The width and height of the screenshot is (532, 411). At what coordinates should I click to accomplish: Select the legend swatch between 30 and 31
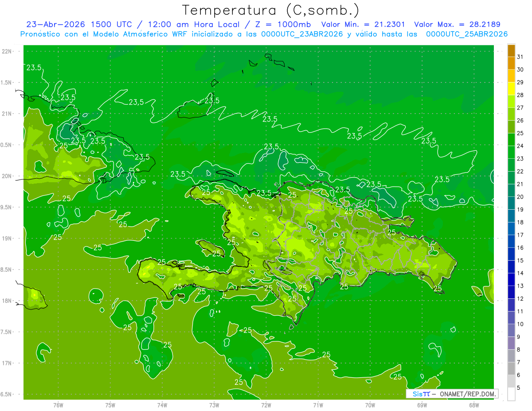(x=511, y=63)
